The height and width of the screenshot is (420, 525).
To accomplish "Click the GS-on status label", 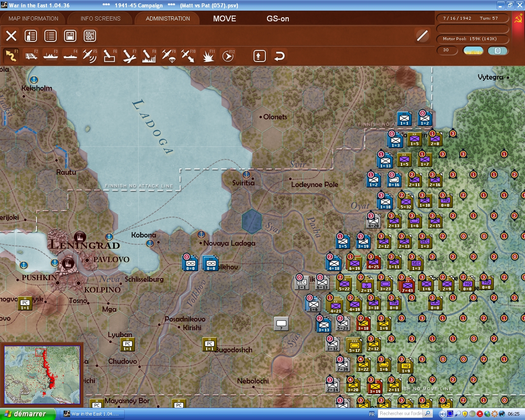I will [278, 18].
